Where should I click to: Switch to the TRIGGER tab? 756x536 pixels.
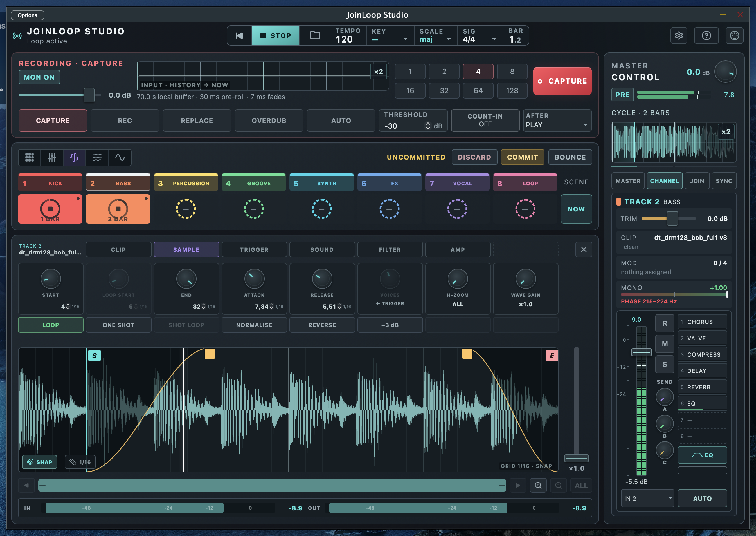(x=254, y=249)
